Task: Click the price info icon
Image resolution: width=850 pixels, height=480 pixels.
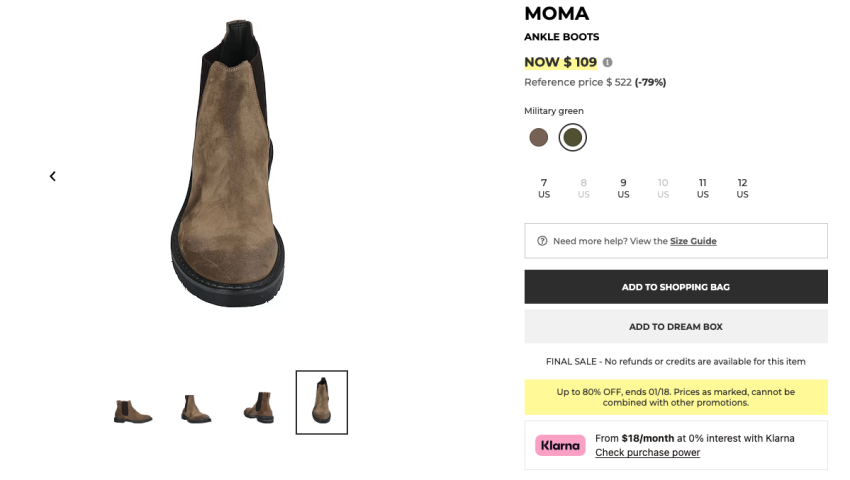Action: [608, 63]
